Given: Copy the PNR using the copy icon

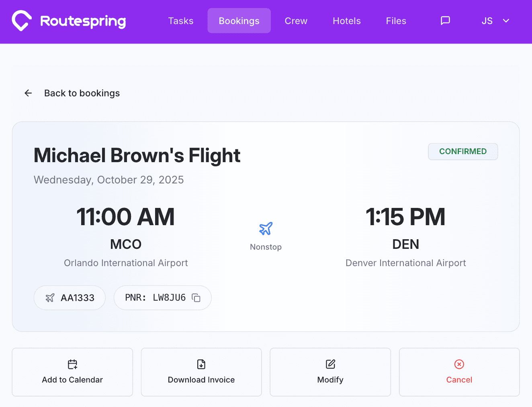Looking at the screenshot, I should click(x=196, y=297).
